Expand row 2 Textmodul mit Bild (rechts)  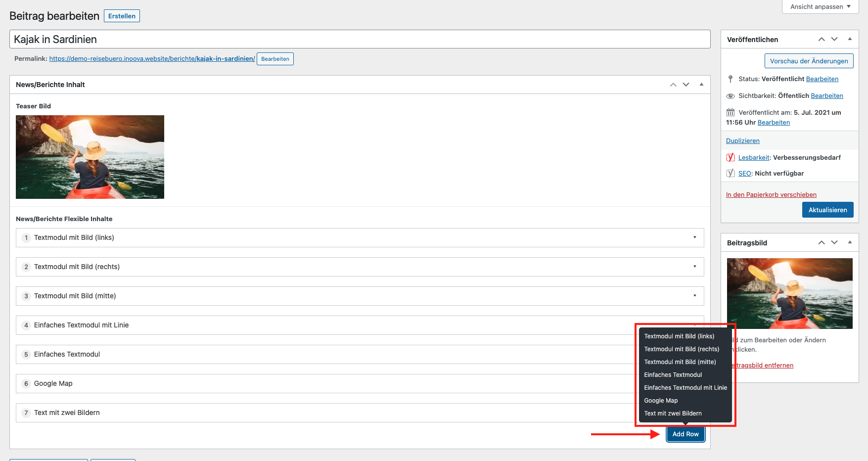tap(694, 267)
